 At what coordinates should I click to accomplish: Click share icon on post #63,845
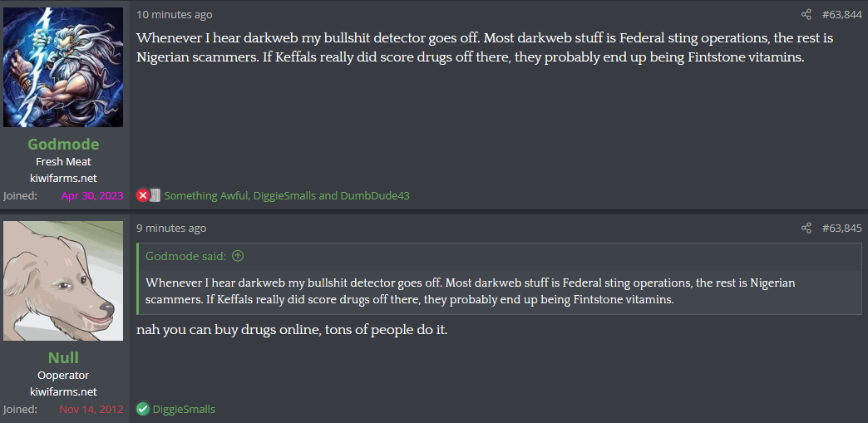[806, 228]
